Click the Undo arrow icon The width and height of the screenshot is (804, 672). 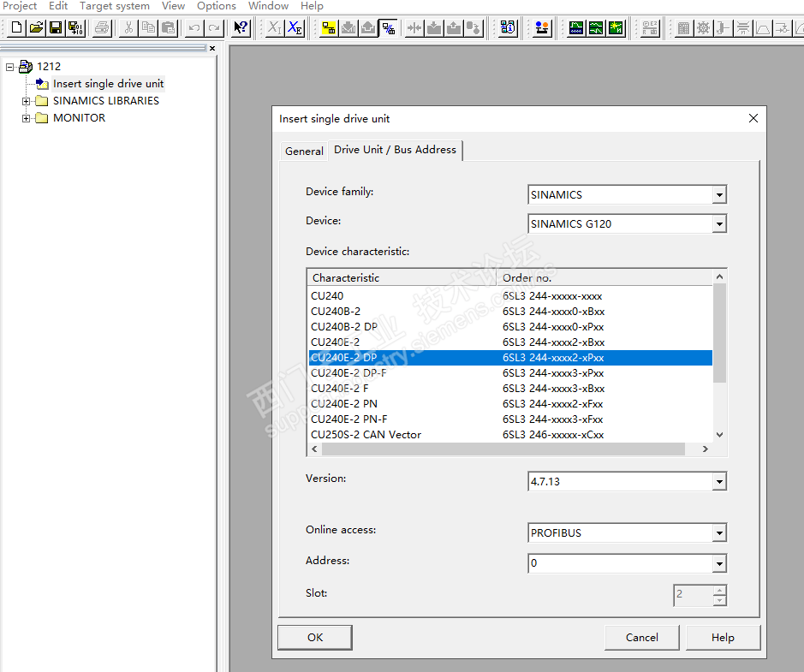(x=194, y=27)
